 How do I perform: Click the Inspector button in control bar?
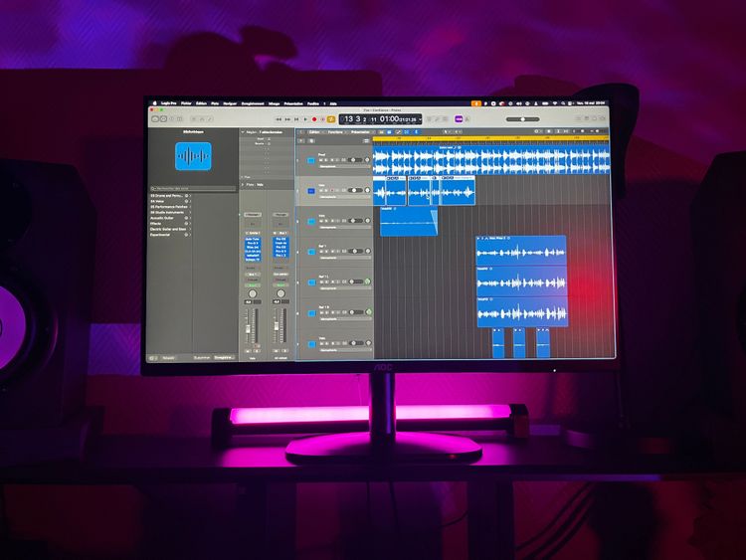point(163,119)
